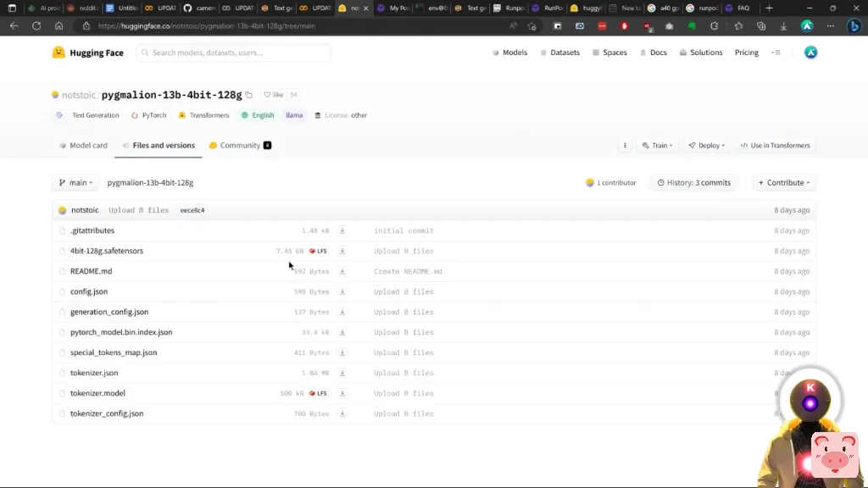Copy the model name with the copy icon
Screen dimensions: 868x488
[249, 95]
